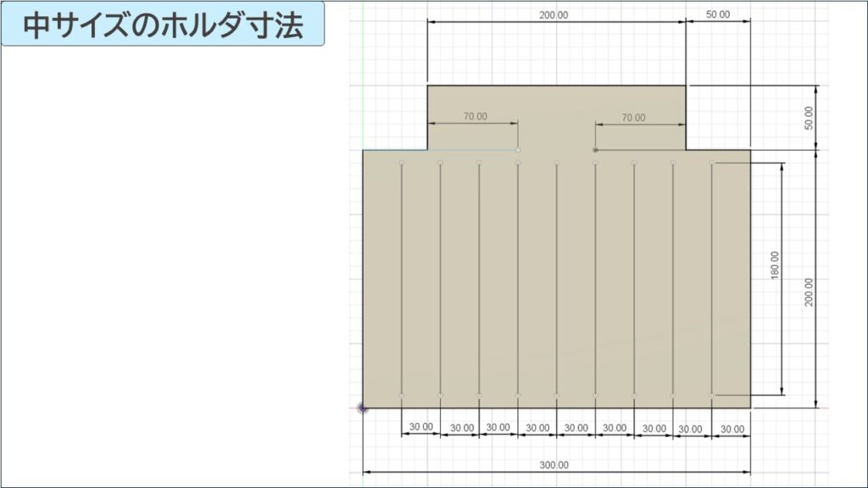
Task: Select the leftmost 30.00 spacing dimension
Action: pyautogui.click(x=420, y=428)
